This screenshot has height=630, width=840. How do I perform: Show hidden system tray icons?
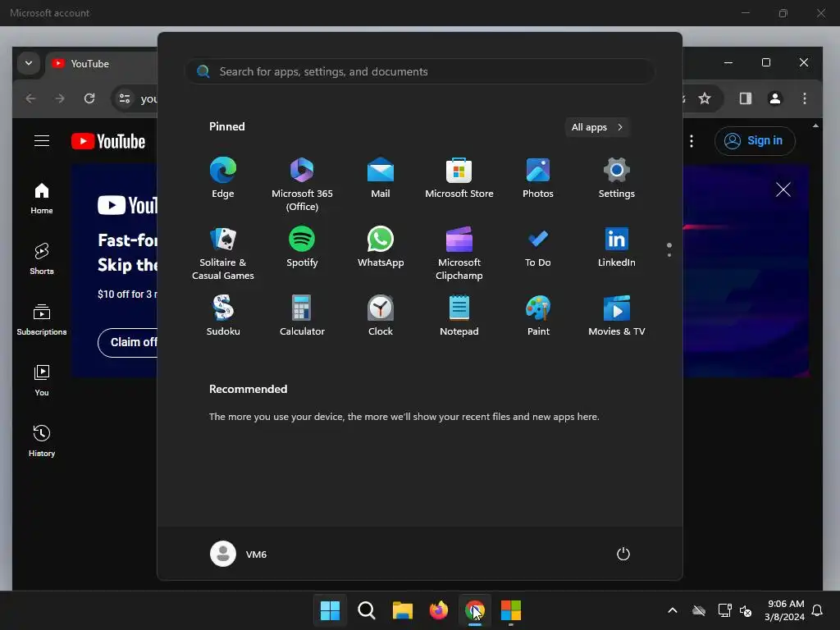[x=673, y=610]
